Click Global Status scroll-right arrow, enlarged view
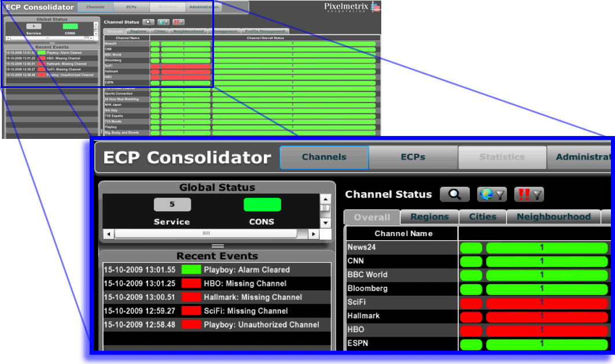Screen dimensions: 615x364 pyautogui.click(x=313, y=234)
